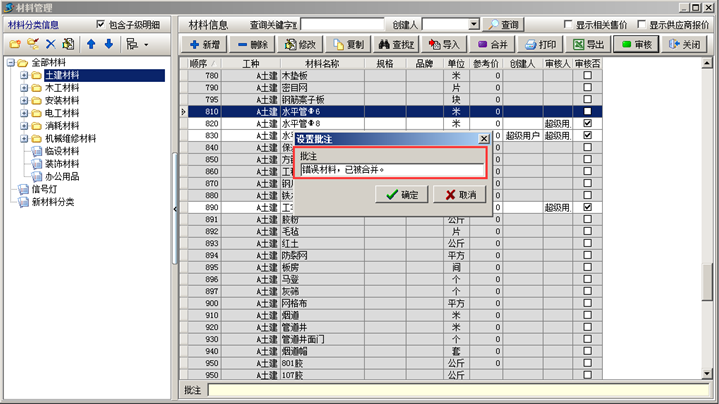This screenshot has width=719, height=404.
Task: Enable the 显示相关售价 checkbox
Action: point(569,24)
